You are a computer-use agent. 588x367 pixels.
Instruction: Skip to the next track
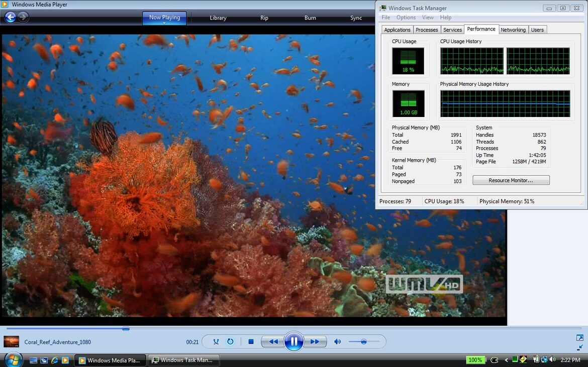point(315,341)
